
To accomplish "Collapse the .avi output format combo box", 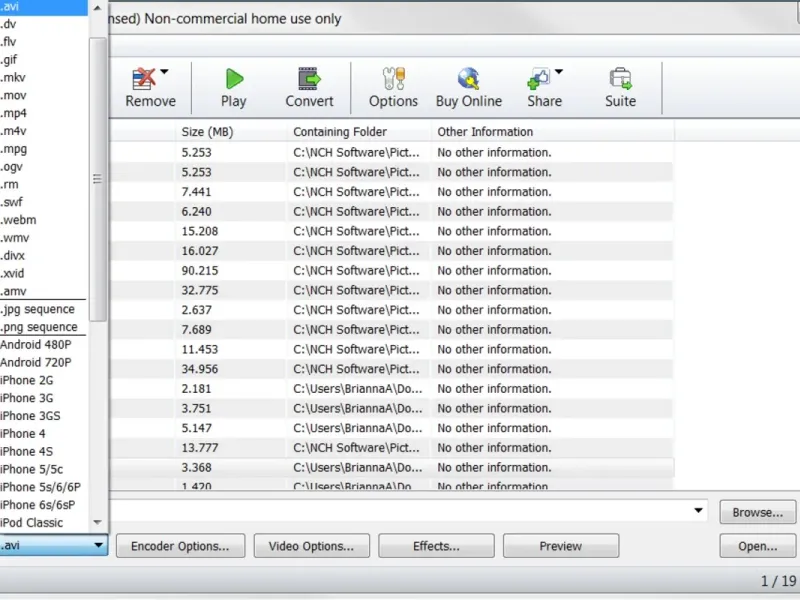I will 98,545.
